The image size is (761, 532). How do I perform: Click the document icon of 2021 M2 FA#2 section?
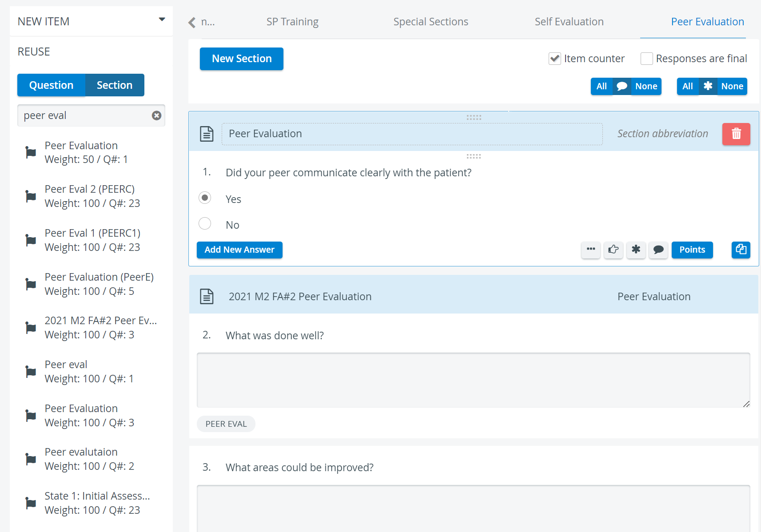pyautogui.click(x=207, y=296)
